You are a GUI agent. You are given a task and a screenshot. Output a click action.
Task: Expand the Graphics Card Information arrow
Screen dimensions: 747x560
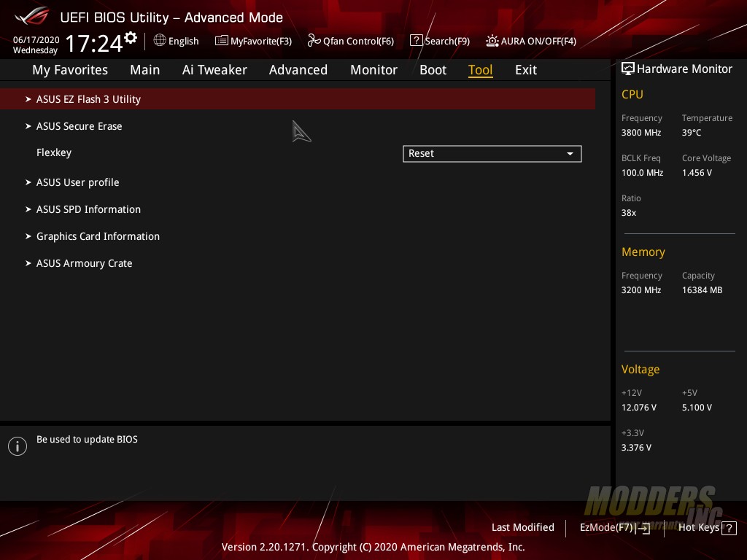[x=28, y=236]
